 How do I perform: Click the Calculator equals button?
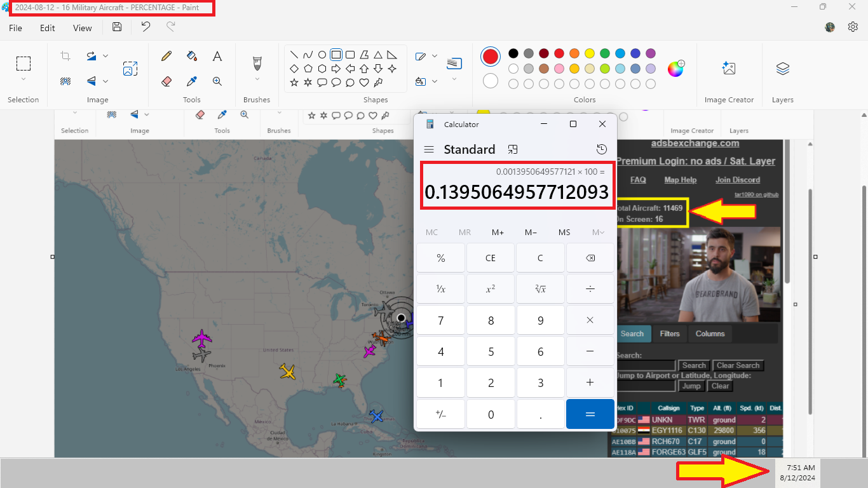[590, 414]
